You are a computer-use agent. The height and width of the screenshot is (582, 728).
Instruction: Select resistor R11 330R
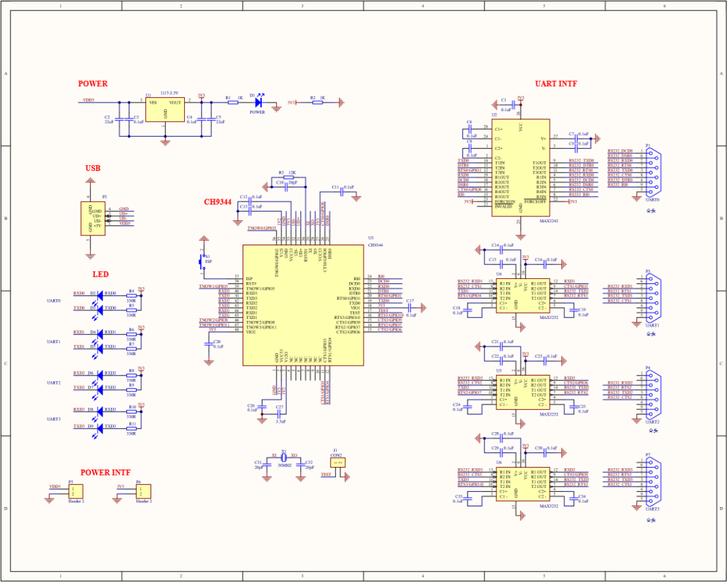[x=132, y=428]
